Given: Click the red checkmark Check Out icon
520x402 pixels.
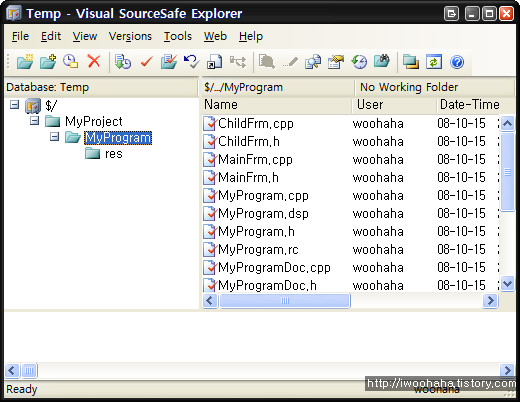Looking at the screenshot, I should click(146, 62).
